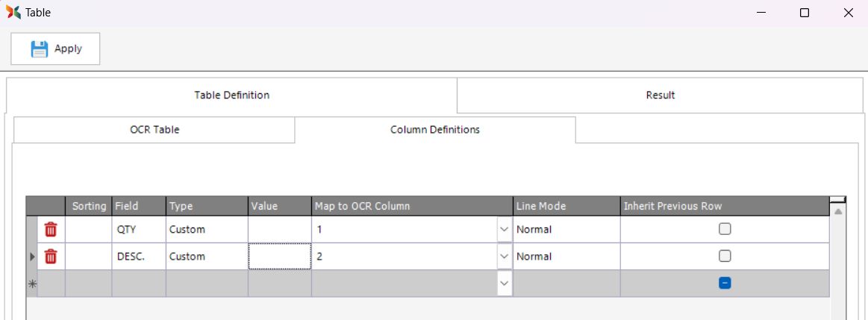
Task: Select the DESC. row using its row arrow
Action: click(x=31, y=257)
